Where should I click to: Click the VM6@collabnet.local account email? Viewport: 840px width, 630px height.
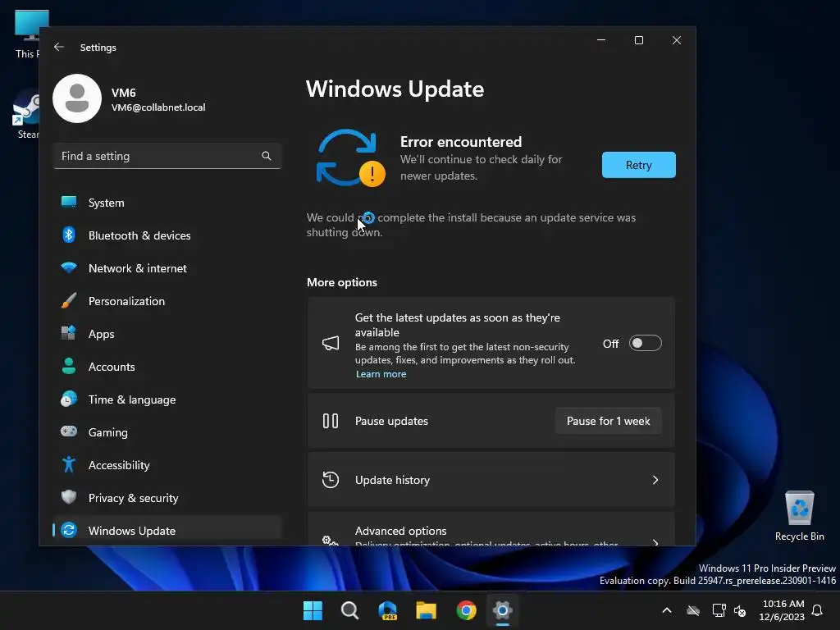point(158,107)
